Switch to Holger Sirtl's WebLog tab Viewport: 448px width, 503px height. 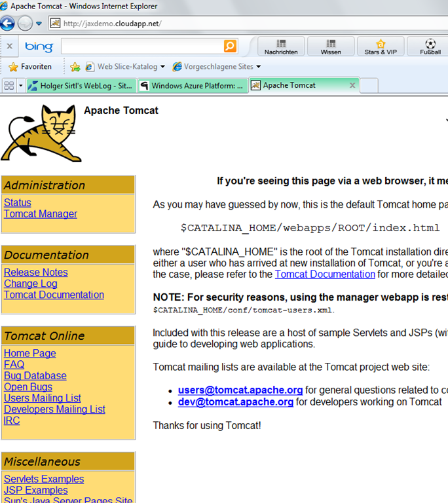click(x=81, y=86)
